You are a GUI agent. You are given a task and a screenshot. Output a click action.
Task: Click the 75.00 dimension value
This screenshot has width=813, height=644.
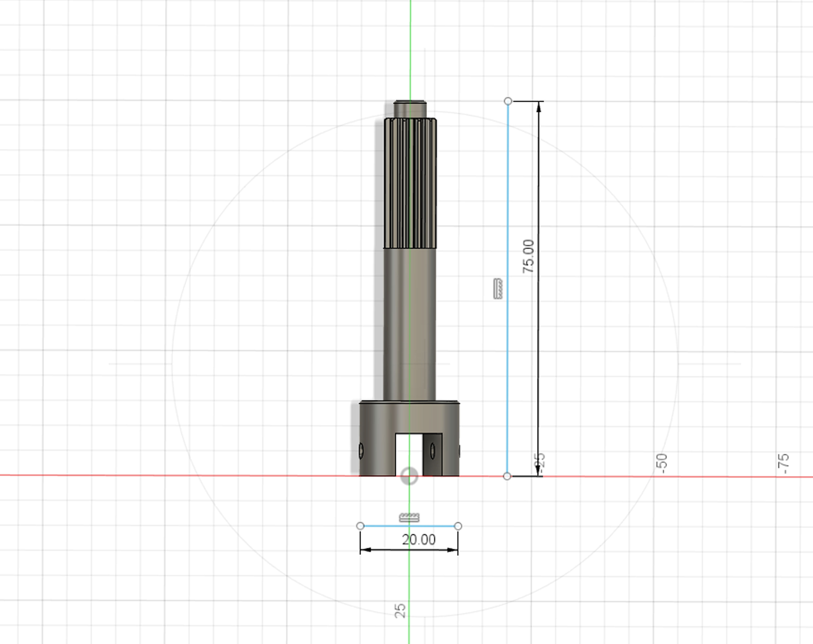[x=529, y=256]
